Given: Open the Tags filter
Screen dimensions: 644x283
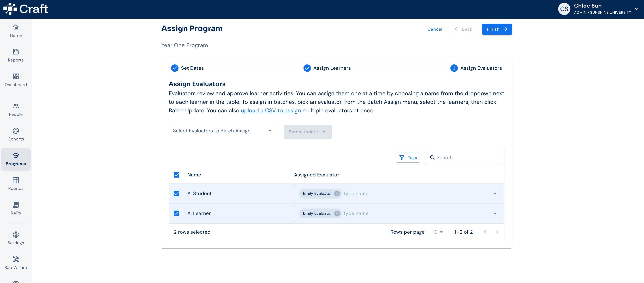Looking at the screenshot, I should point(408,158).
